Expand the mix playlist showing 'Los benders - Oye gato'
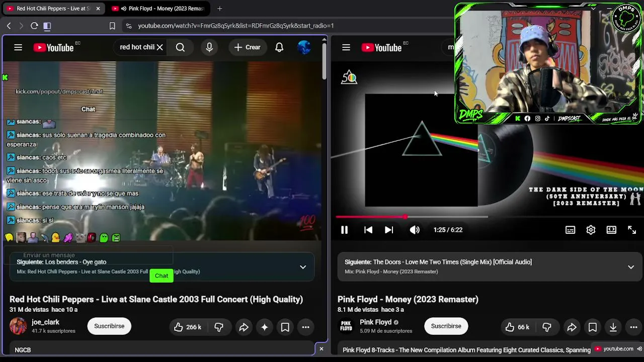 [303, 267]
